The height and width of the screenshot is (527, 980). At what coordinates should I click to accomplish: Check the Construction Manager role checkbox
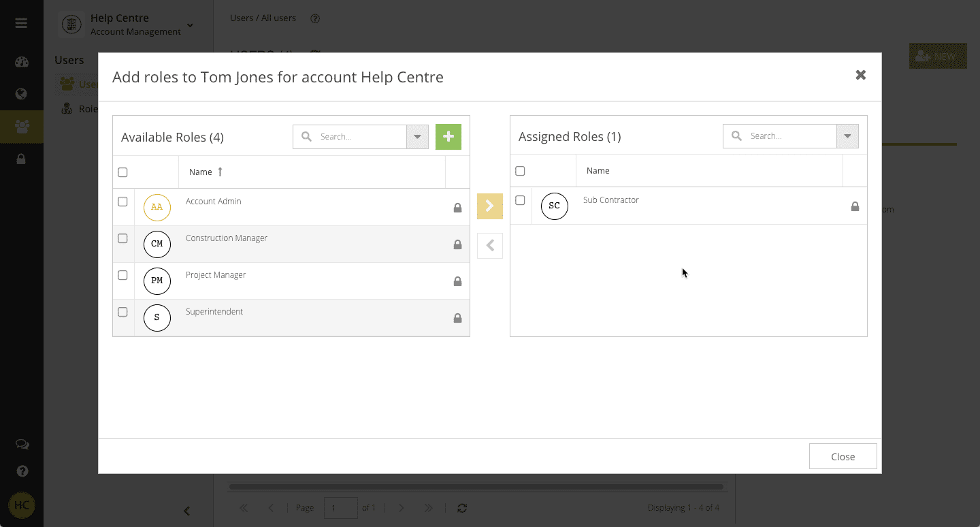[x=122, y=238]
